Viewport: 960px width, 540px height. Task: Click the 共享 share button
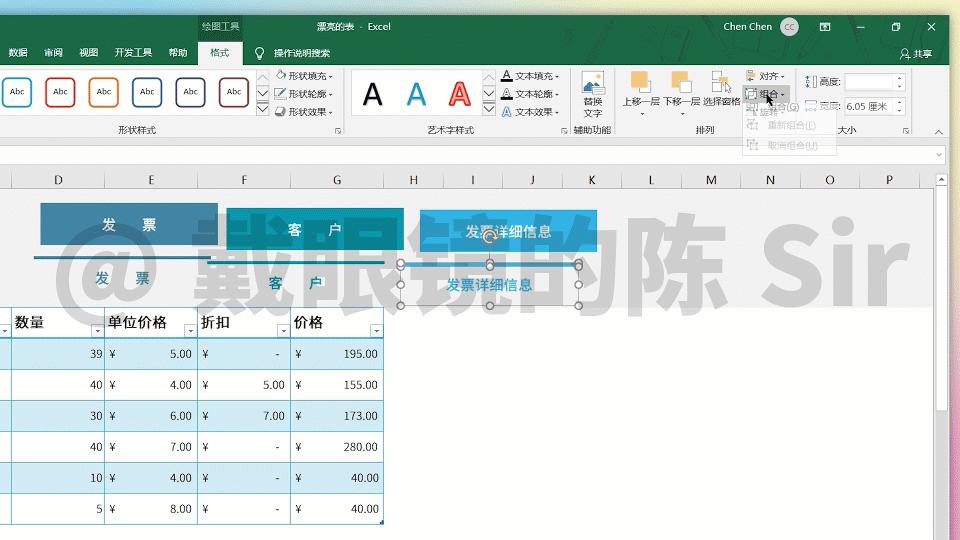tap(916, 54)
